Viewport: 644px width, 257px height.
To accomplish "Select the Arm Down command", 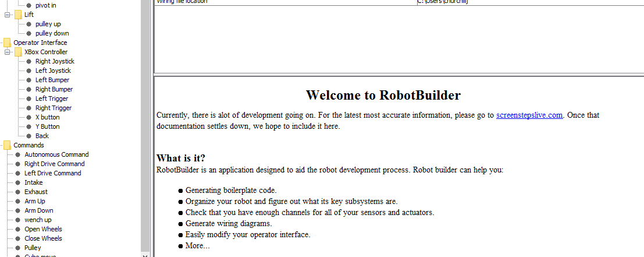I will tap(39, 210).
